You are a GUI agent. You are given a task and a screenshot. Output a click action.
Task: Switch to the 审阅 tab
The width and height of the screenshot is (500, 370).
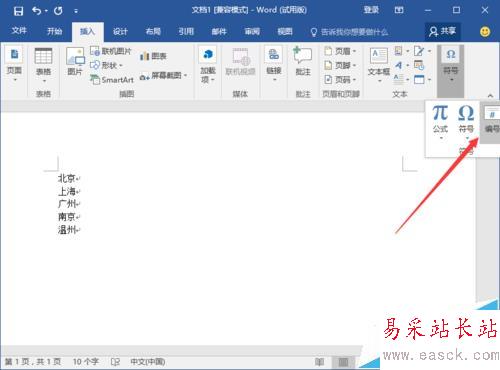point(252,31)
